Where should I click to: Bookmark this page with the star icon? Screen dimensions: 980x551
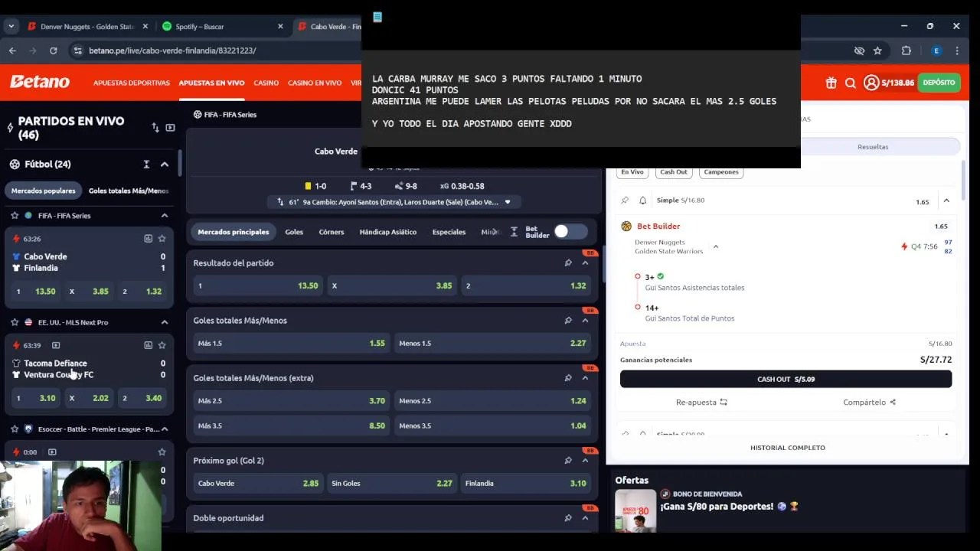click(x=877, y=51)
